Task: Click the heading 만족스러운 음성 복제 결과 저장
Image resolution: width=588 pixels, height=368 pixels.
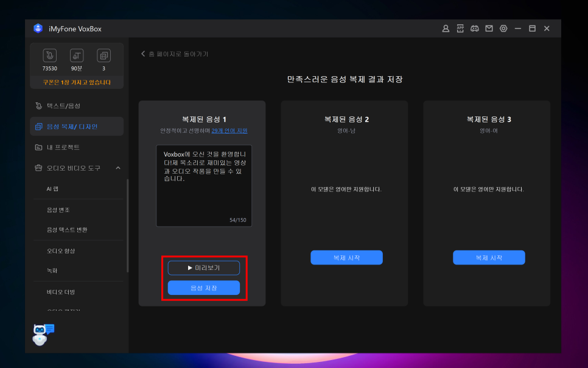Action: click(345, 79)
